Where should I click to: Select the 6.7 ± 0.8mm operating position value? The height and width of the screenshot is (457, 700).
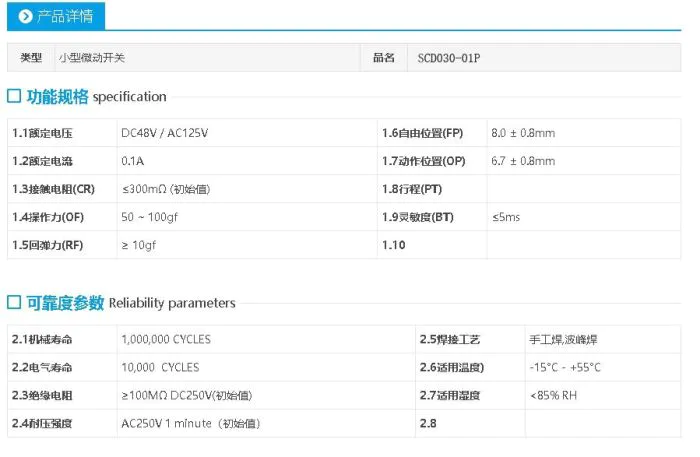click(522, 161)
